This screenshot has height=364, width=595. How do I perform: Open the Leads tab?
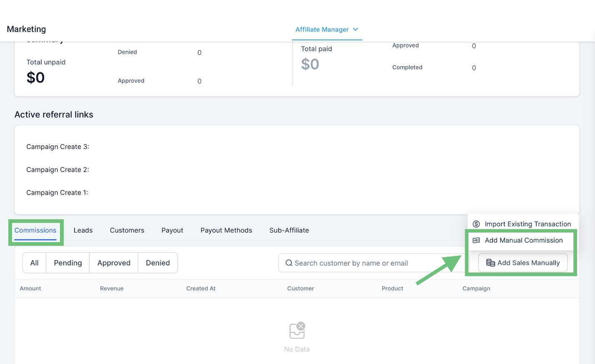click(83, 230)
